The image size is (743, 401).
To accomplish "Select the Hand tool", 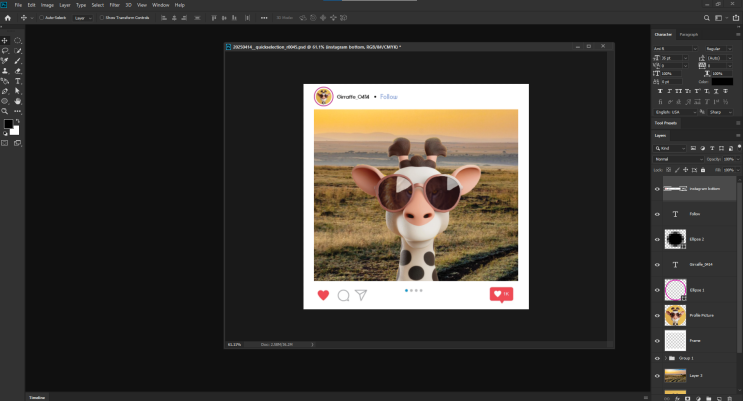I will (x=18, y=101).
